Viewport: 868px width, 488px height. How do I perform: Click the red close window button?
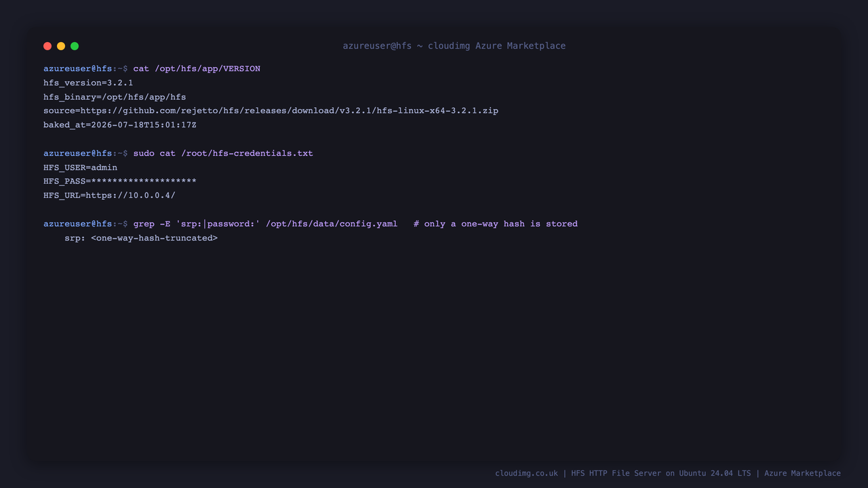pyautogui.click(x=47, y=46)
